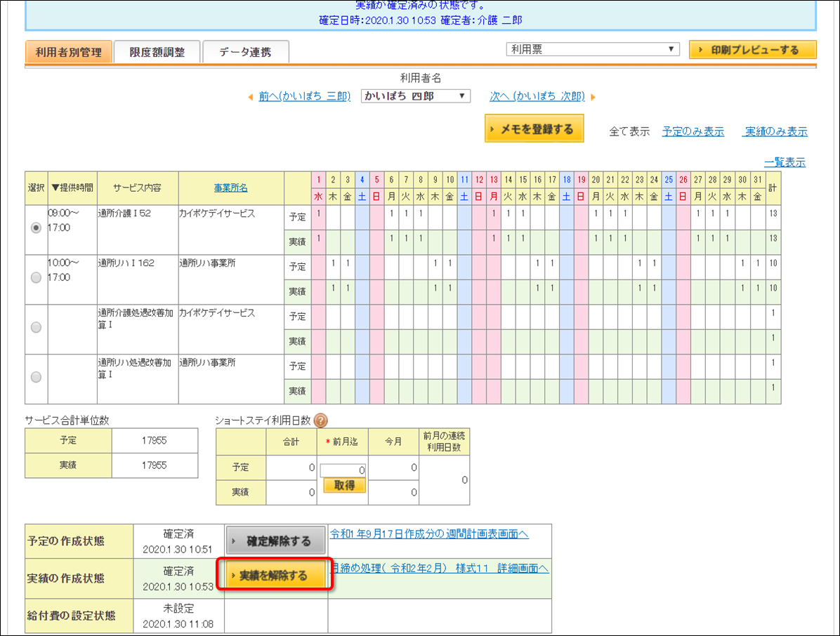Image resolution: width=840 pixels, height=636 pixels.
Task: Go to next user 次へ(かいぽち 次郎)
Action: [x=537, y=96]
